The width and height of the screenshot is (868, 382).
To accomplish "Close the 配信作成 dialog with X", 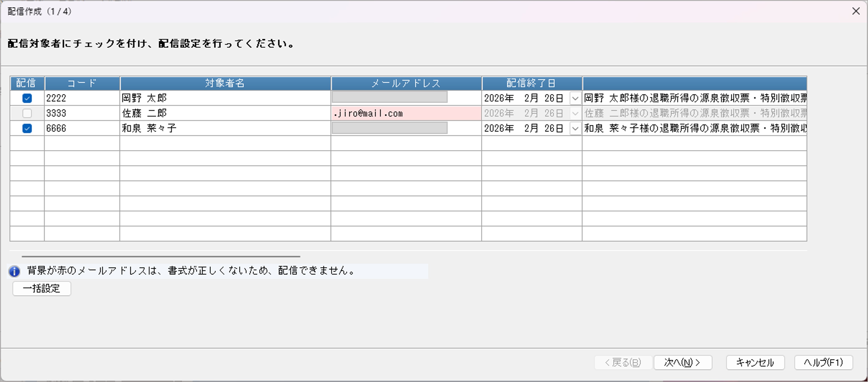I will [855, 11].
